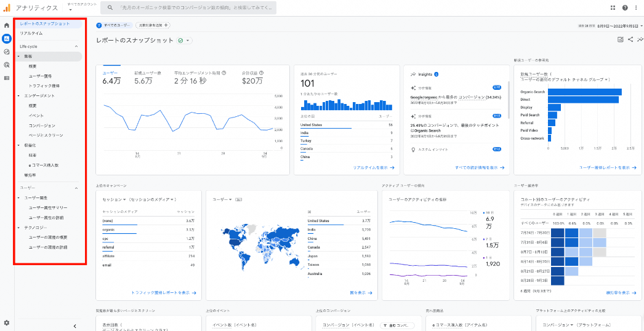Click ユーザー獲得レポートを表示 link
Screen dimensions: 644x331
pos(608,167)
